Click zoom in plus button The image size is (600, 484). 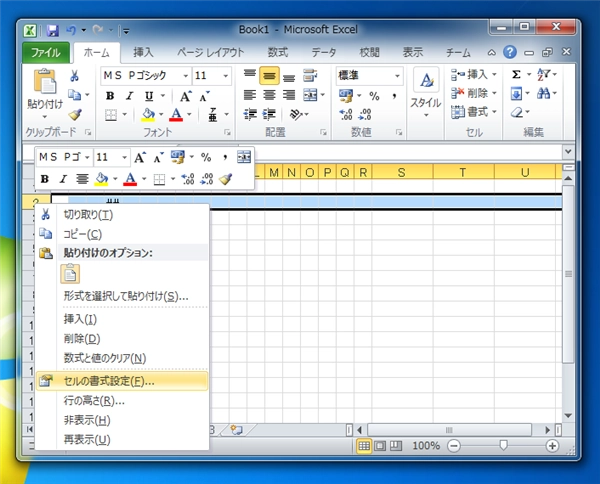tap(552, 446)
